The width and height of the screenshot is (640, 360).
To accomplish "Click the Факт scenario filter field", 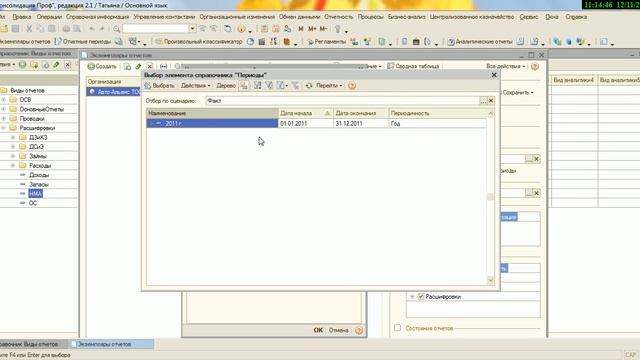I will click(342, 101).
